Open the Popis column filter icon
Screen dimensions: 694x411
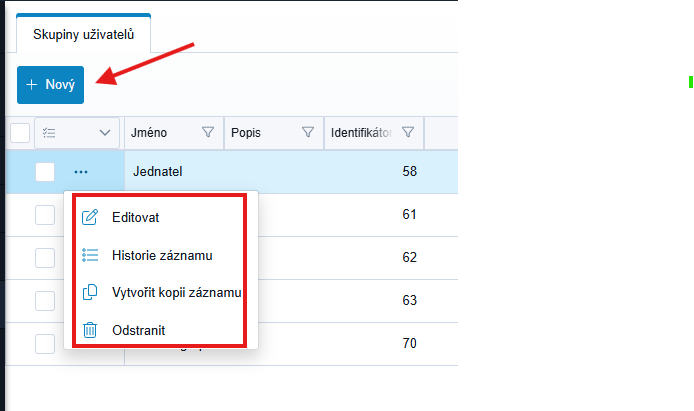308,132
